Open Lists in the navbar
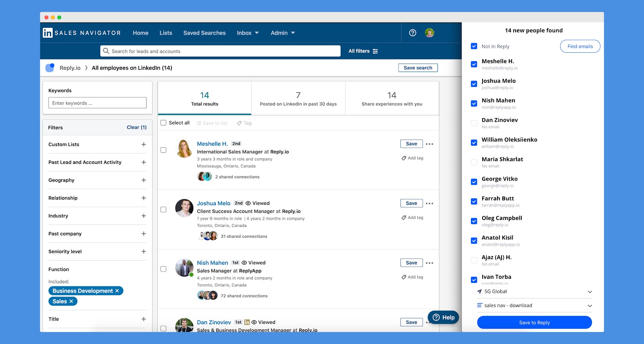644x344 pixels. click(166, 33)
